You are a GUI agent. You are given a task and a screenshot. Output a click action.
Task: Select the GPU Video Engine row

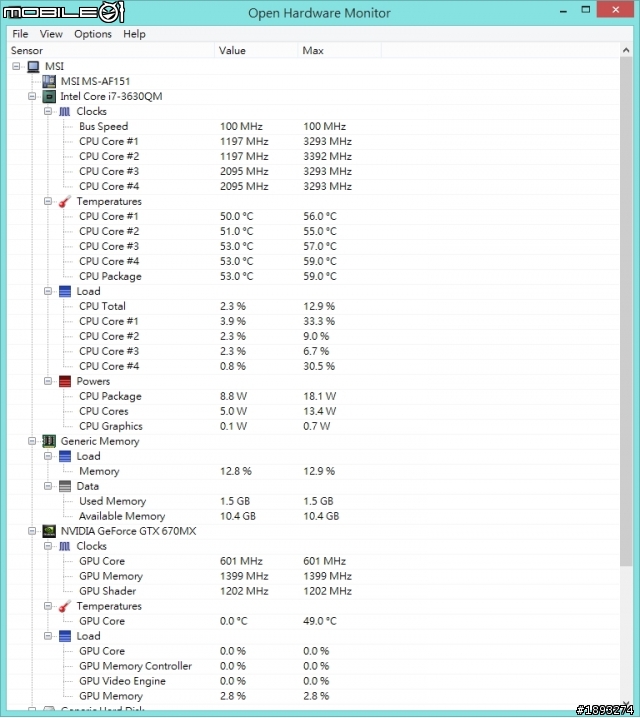pos(314,681)
